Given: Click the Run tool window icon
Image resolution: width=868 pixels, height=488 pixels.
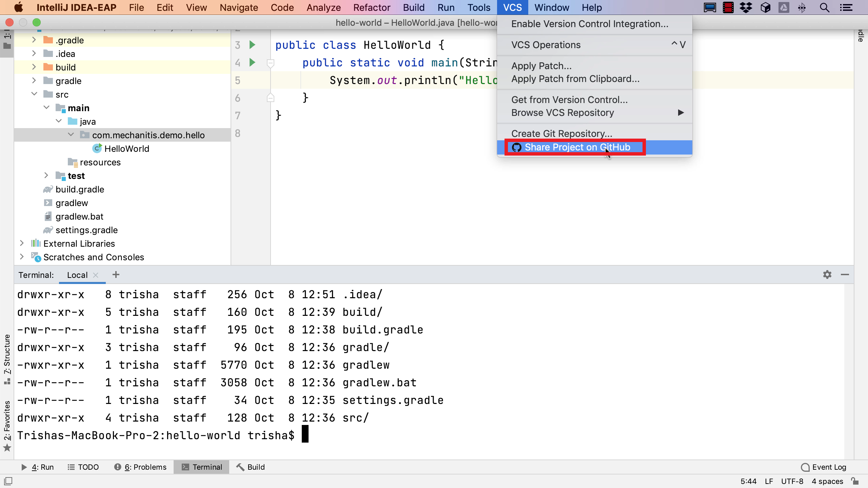Looking at the screenshot, I should click(24, 467).
